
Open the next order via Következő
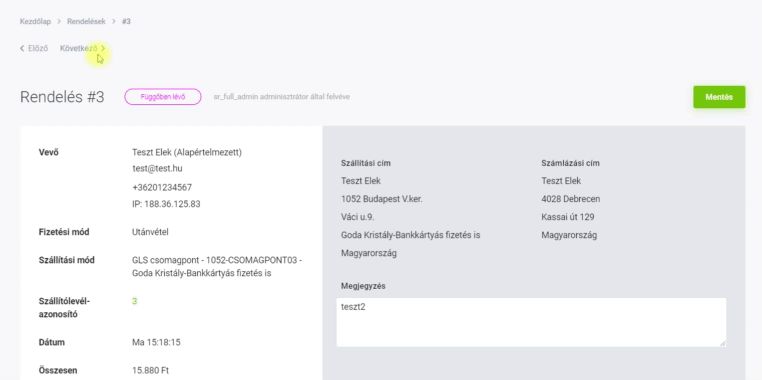point(83,48)
